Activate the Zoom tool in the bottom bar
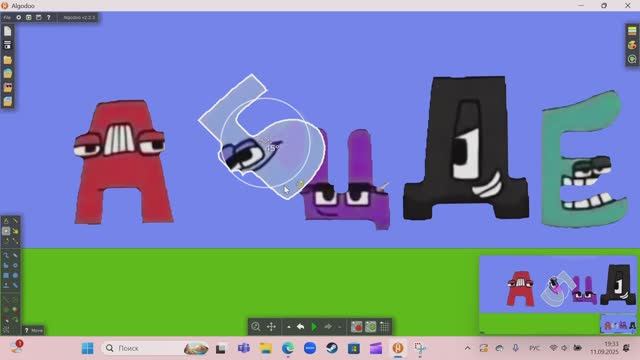This screenshot has width=640, height=360. 256,327
